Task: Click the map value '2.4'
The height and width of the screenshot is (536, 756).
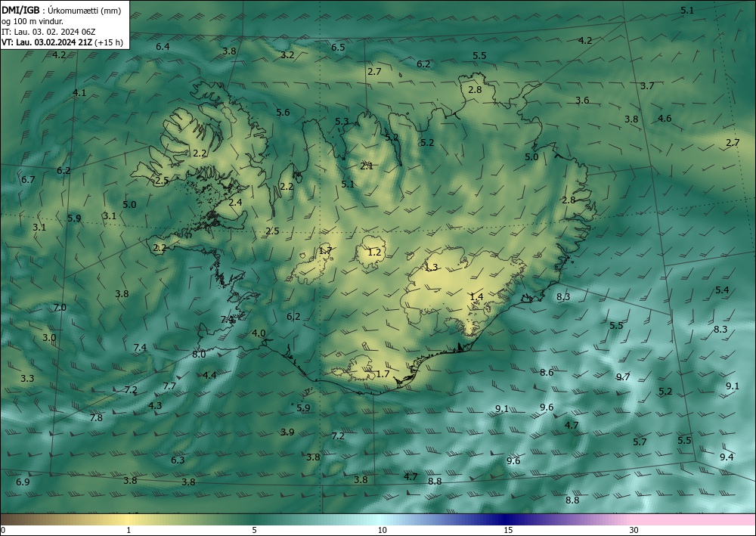Action: (235, 203)
